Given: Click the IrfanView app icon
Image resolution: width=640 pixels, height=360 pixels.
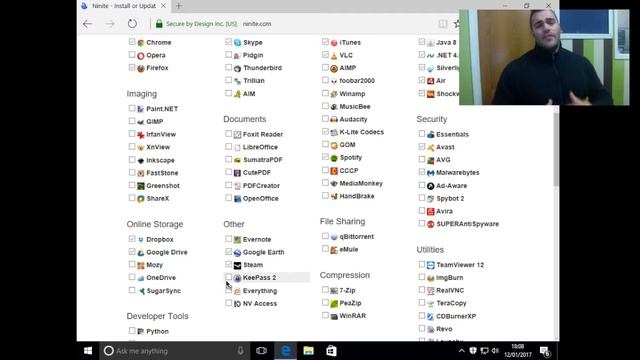Looking at the screenshot, I should pyautogui.click(x=141, y=134).
